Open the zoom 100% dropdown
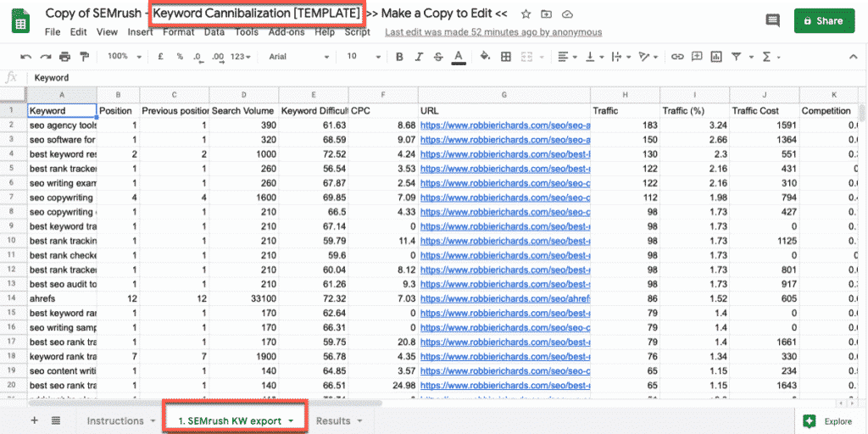This screenshot has height=434, width=868. coord(123,57)
